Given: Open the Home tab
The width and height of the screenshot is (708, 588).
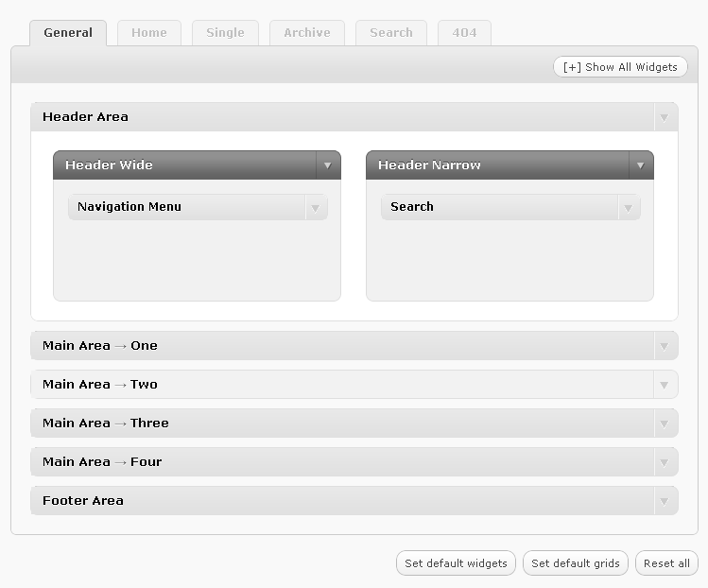Looking at the screenshot, I should tap(149, 32).
